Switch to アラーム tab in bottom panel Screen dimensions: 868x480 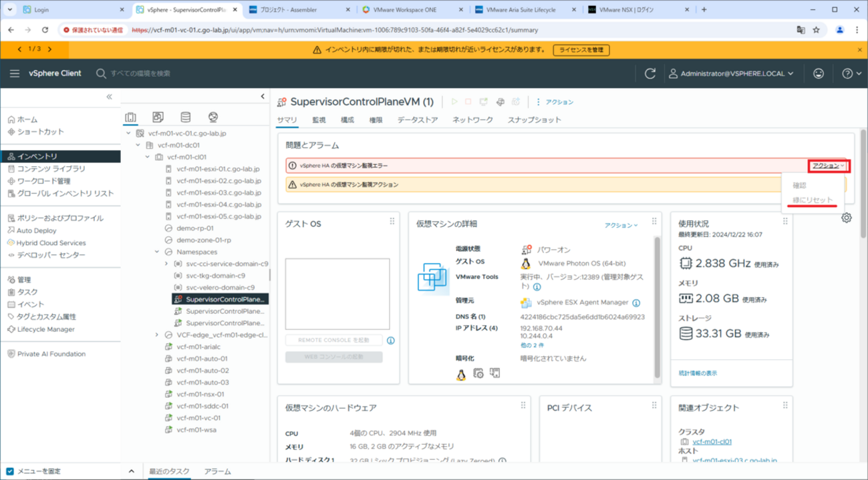tap(217, 471)
